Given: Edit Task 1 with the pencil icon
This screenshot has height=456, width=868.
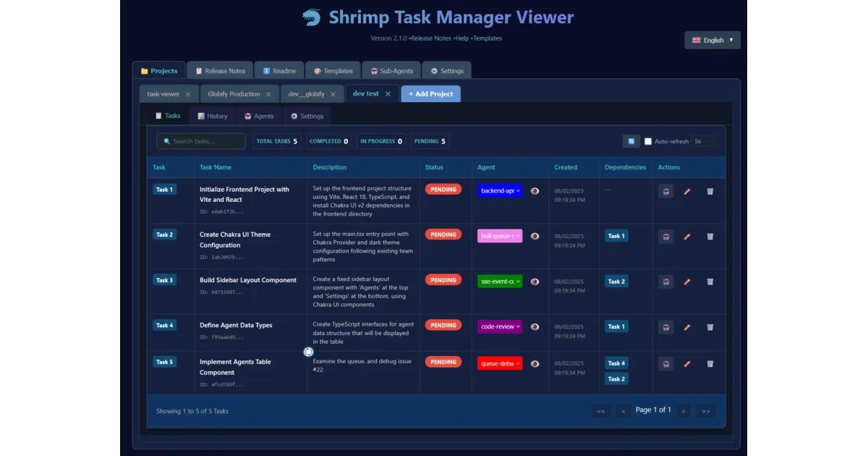Looking at the screenshot, I should 687,191.
